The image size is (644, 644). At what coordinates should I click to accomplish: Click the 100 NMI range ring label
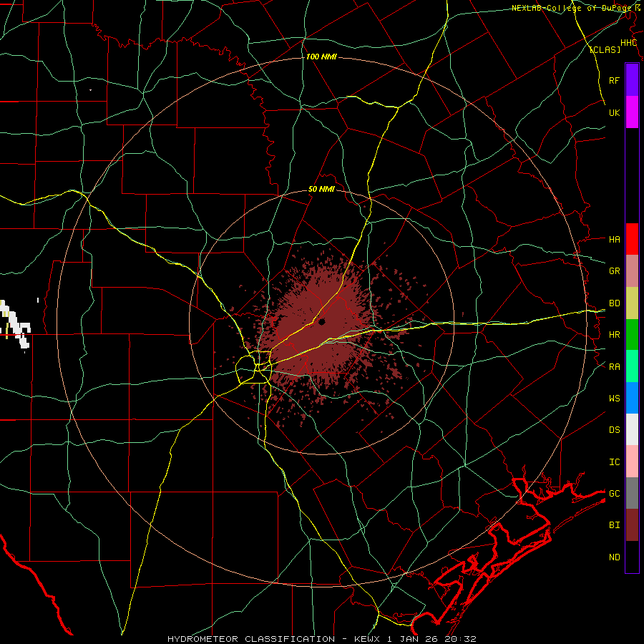click(x=321, y=57)
